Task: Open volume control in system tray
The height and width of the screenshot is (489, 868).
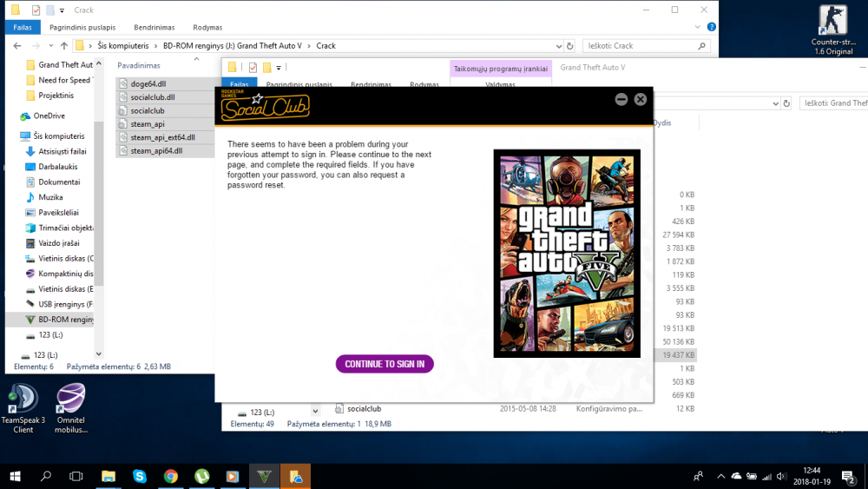Action: click(x=781, y=476)
